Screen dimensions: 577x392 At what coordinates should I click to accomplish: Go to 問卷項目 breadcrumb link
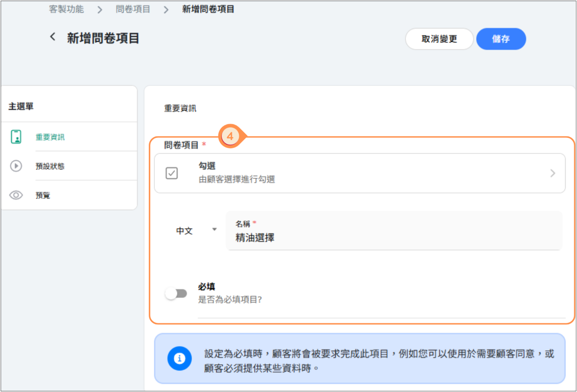click(x=133, y=9)
